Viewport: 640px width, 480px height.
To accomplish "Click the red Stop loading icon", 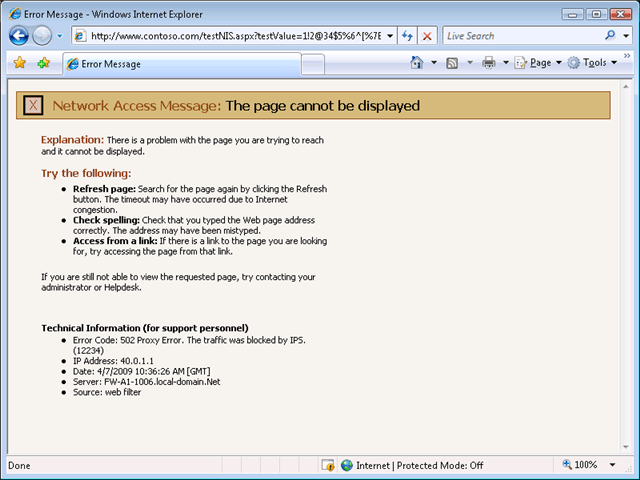I will point(427,35).
